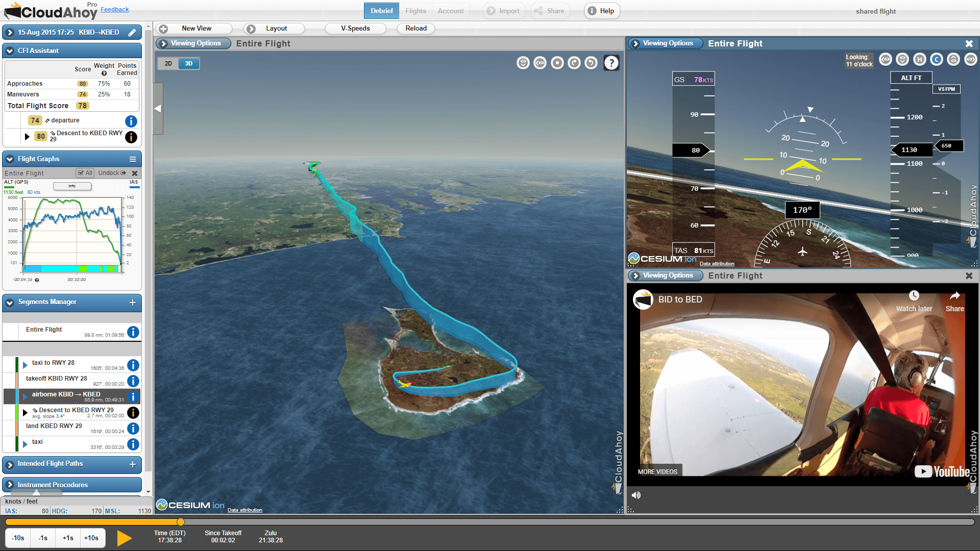980x551 pixels.
Task: Show info for airborne KBID to KBED segment
Action: [x=133, y=397]
